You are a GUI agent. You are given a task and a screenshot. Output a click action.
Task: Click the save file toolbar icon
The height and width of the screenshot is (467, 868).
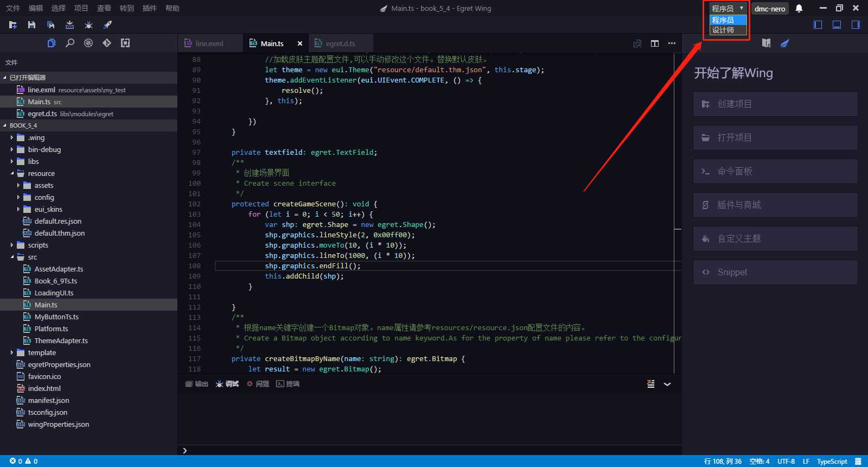click(31, 25)
